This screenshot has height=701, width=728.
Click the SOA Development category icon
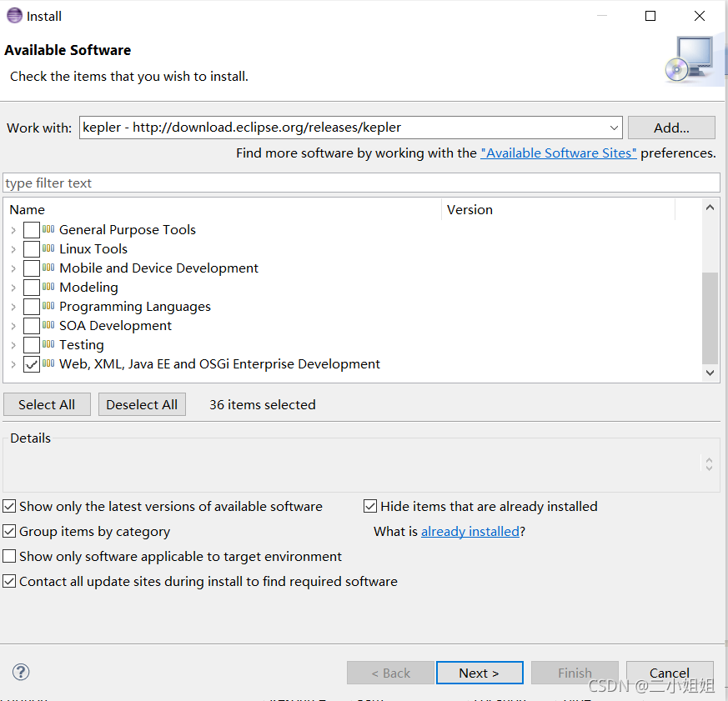(x=48, y=325)
